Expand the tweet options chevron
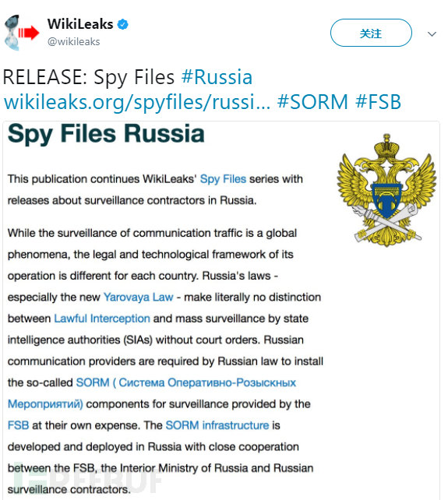The width and height of the screenshot is (448, 500). pyautogui.click(x=432, y=33)
